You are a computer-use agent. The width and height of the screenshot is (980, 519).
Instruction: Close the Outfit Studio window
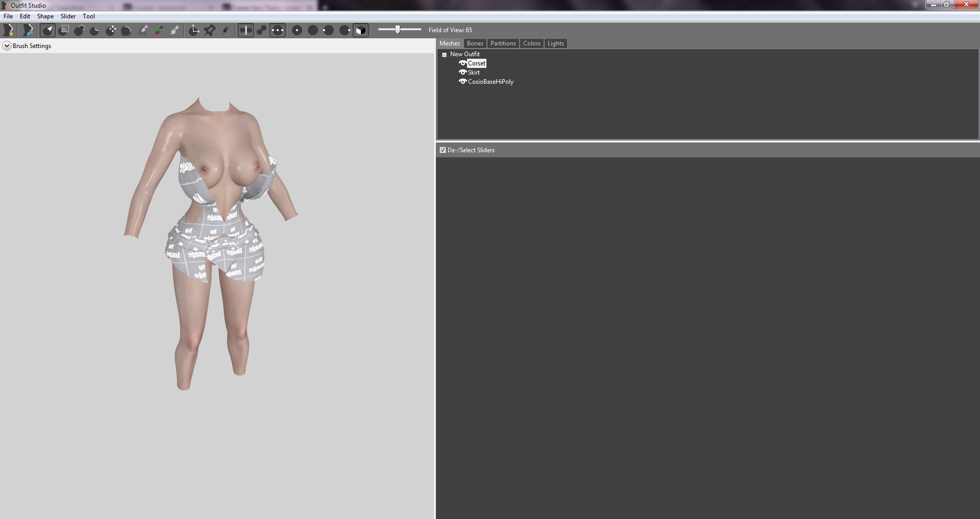pos(966,5)
